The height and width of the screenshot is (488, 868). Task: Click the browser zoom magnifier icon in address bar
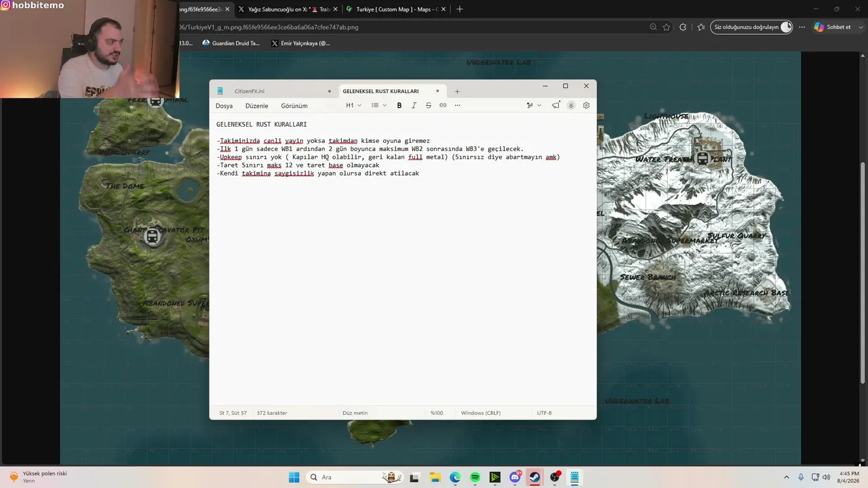coord(653,27)
